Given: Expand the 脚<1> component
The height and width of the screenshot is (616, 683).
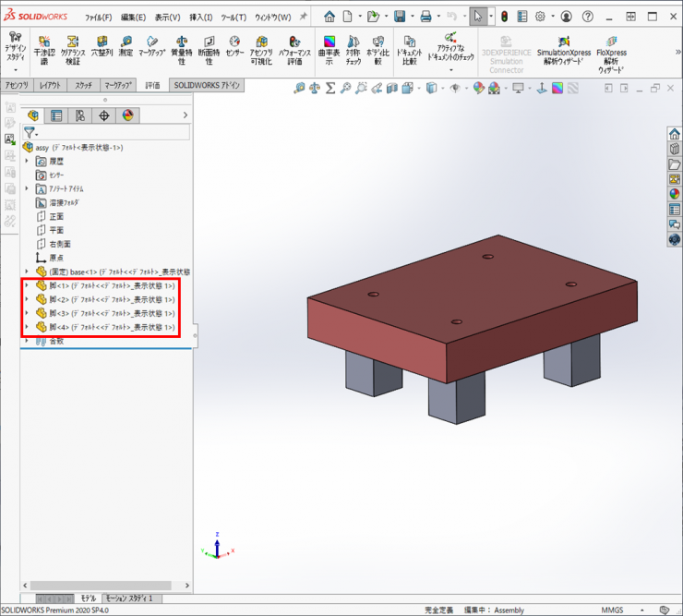Looking at the screenshot, I should [27, 285].
